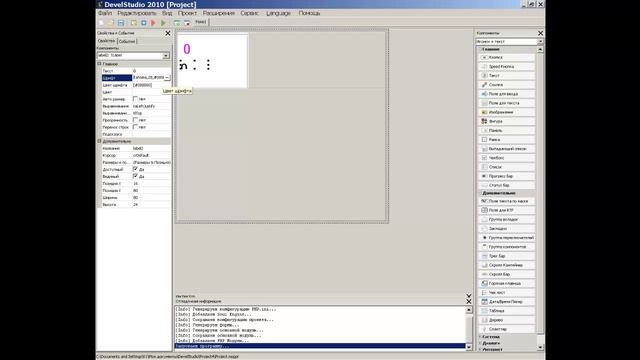Select the Текст label component

pos(507,76)
